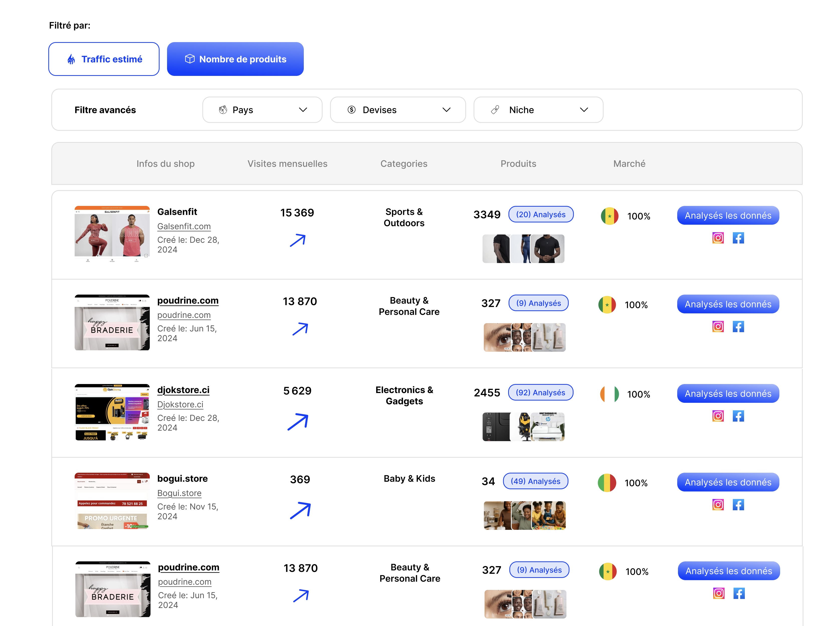Click Senegal flag in Galsenfit row

(x=609, y=216)
